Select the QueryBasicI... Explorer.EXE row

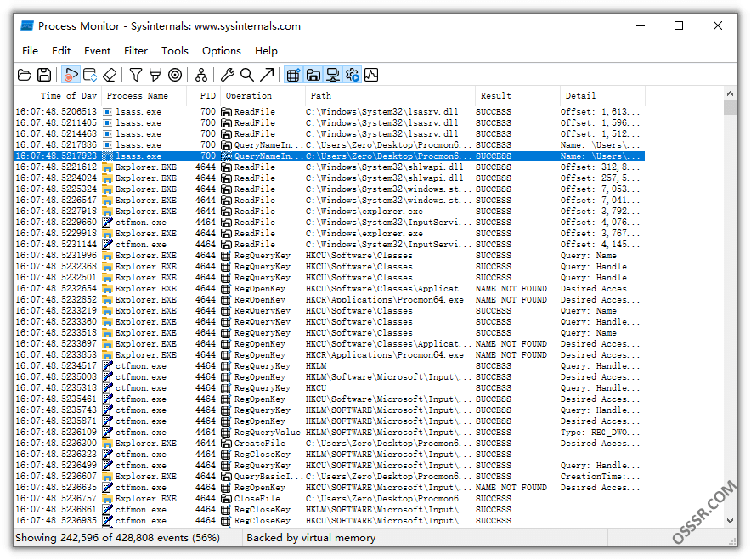tap(330, 477)
